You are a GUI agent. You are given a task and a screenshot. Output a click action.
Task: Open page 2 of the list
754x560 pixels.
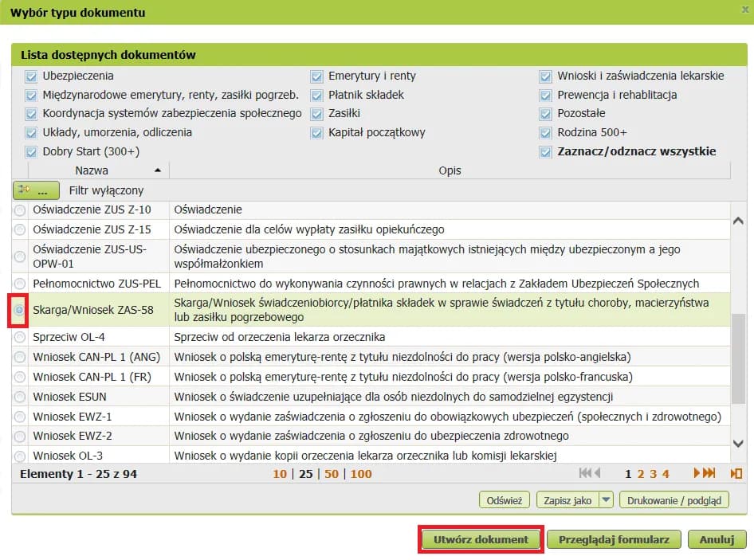click(641, 474)
